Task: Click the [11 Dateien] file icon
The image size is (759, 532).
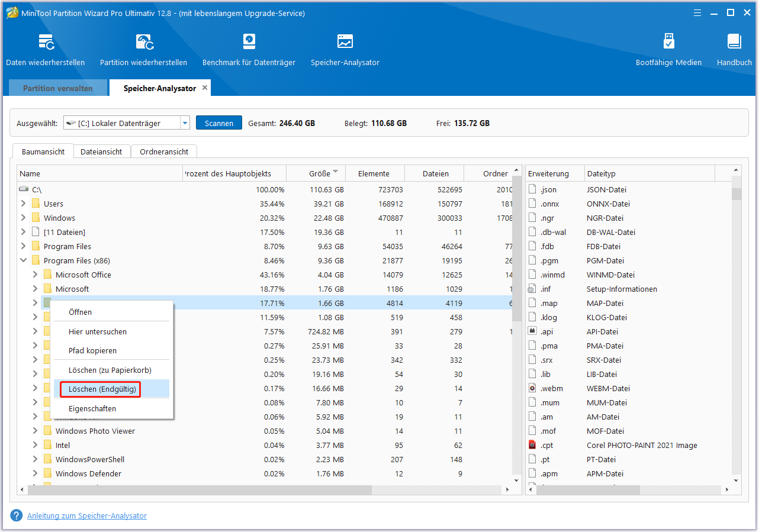Action: click(36, 232)
